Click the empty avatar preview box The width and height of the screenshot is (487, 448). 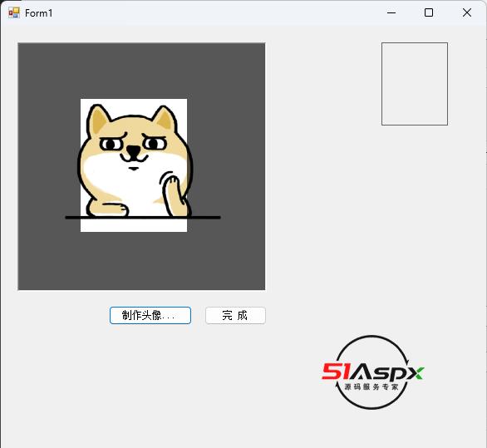pyautogui.click(x=415, y=84)
